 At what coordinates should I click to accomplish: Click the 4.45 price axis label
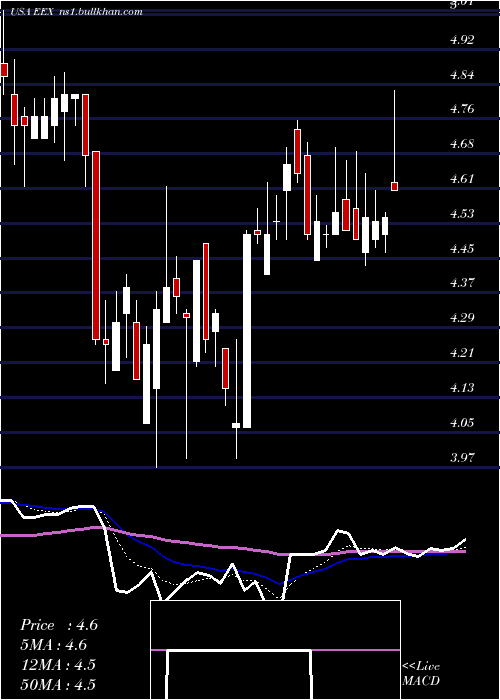tap(462, 249)
